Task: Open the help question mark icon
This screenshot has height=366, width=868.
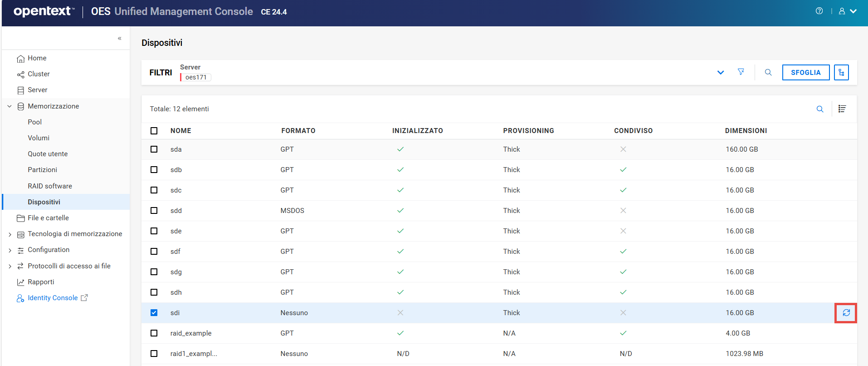Action: coord(819,11)
